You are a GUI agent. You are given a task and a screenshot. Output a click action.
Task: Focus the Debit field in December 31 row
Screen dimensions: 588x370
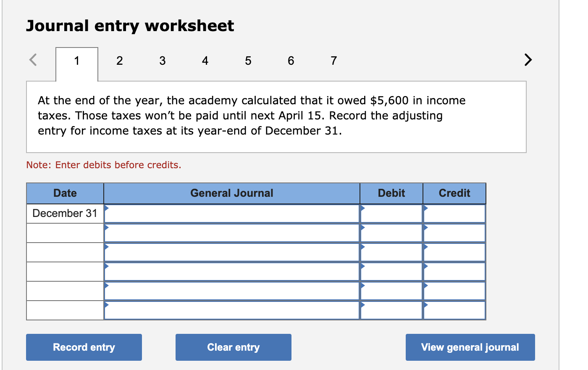[x=391, y=214]
